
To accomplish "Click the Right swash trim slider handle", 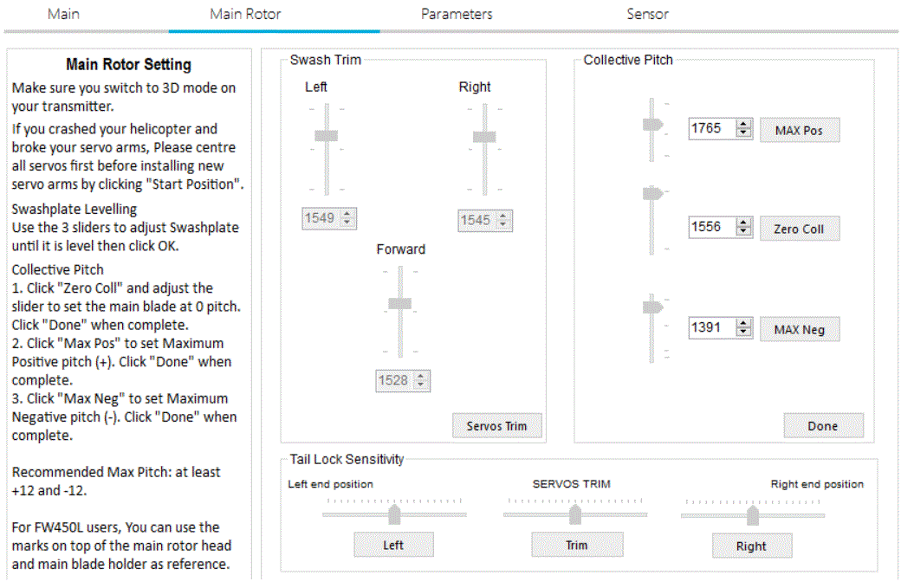I will point(484,136).
